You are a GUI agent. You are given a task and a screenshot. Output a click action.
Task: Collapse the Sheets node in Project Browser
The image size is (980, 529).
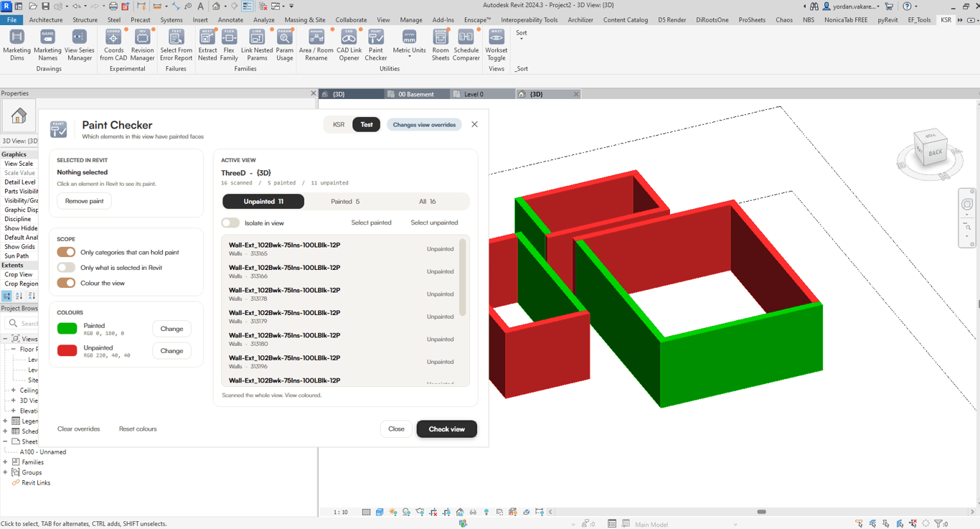click(x=6, y=441)
